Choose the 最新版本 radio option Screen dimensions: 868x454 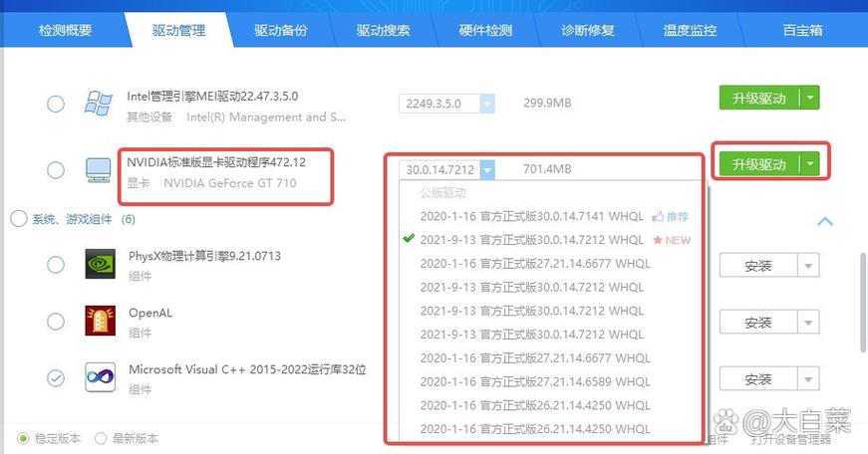pyautogui.click(x=101, y=438)
